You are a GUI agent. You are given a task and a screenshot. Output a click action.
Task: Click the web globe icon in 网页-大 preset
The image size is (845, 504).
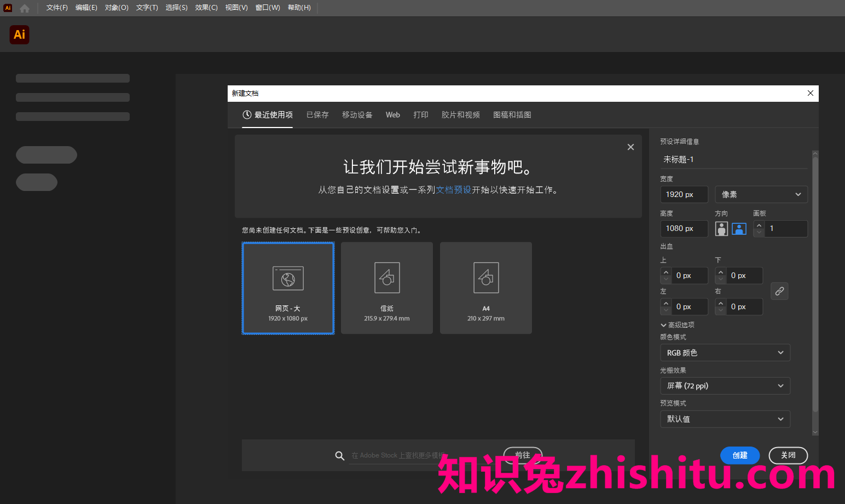click(288, 279)
